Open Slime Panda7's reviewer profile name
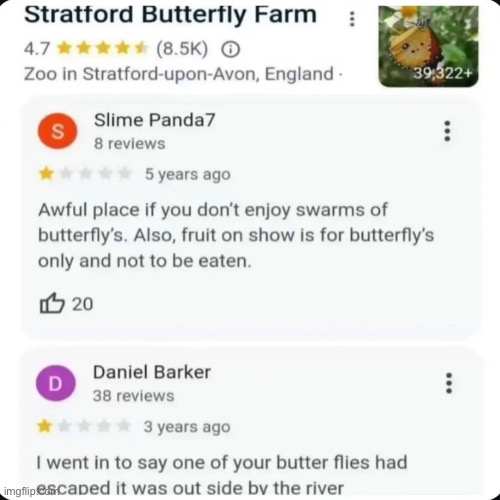The image size is (500, 500). (x=154, y=120)
